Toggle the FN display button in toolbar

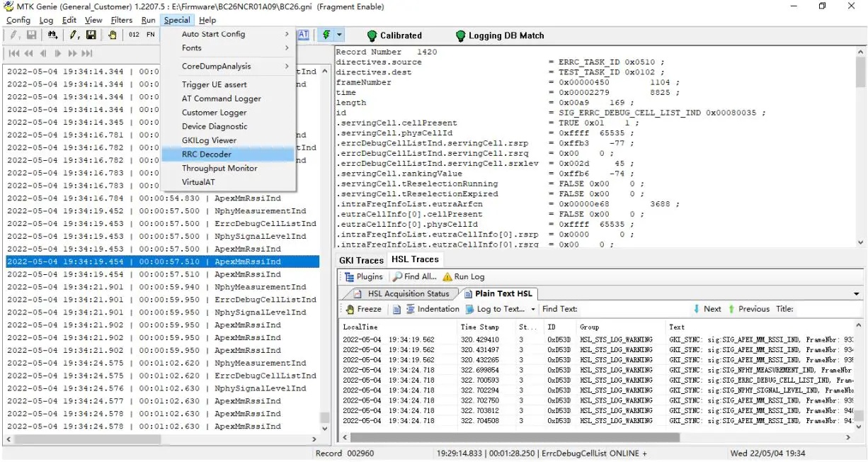coord(151,35)
